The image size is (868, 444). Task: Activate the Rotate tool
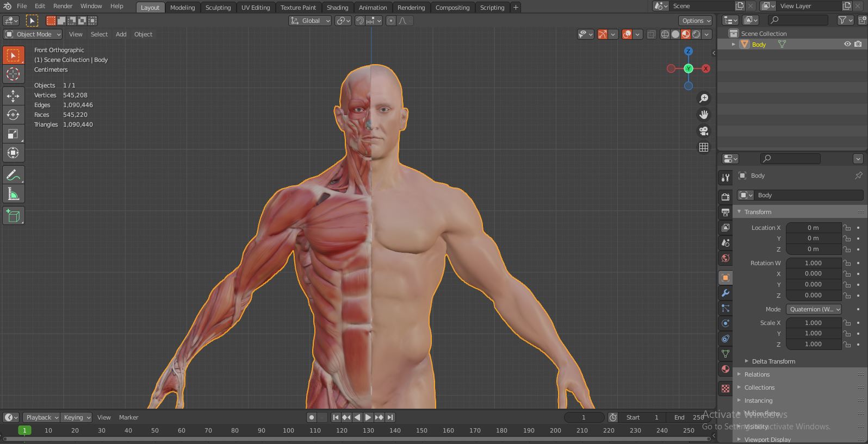[13, 115]
